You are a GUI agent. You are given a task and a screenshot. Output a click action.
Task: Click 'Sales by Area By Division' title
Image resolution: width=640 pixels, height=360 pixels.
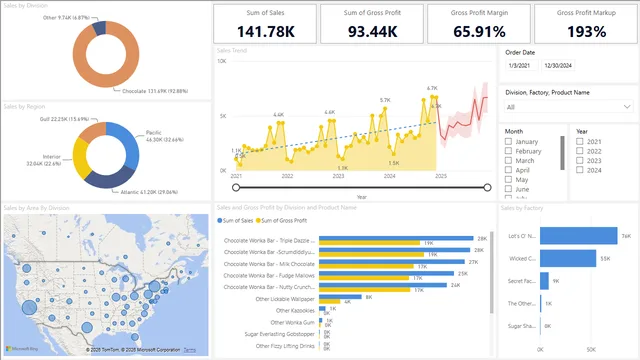[36, 208]
